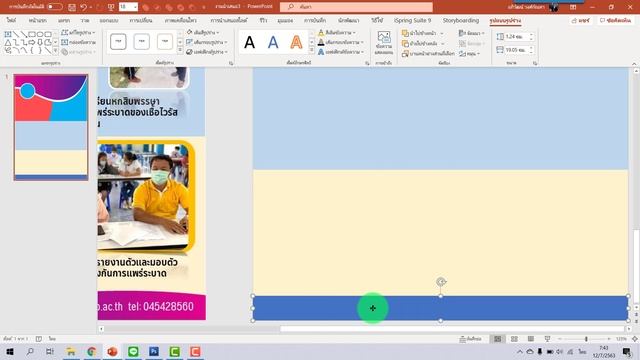Start Slide Show from status bar icon
This screenshot has height=360, width=640.
point(547,339)
